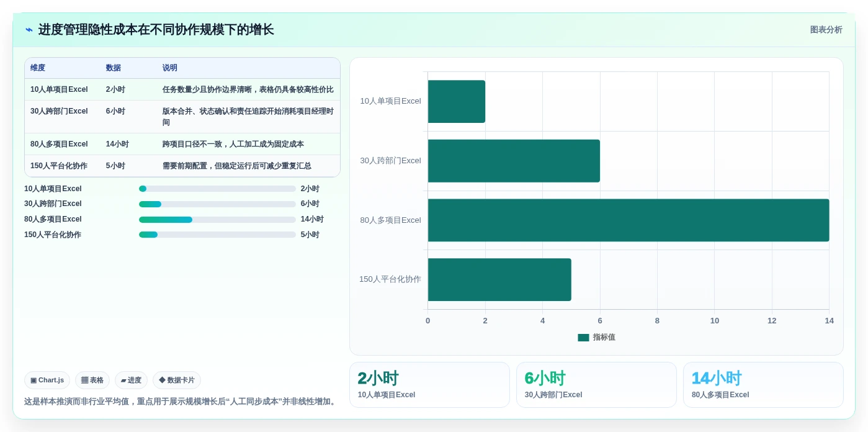The width and height of the screenshot is (868, 432).
Task: Click the 说明 column header
Action: (x=170, y=68)
